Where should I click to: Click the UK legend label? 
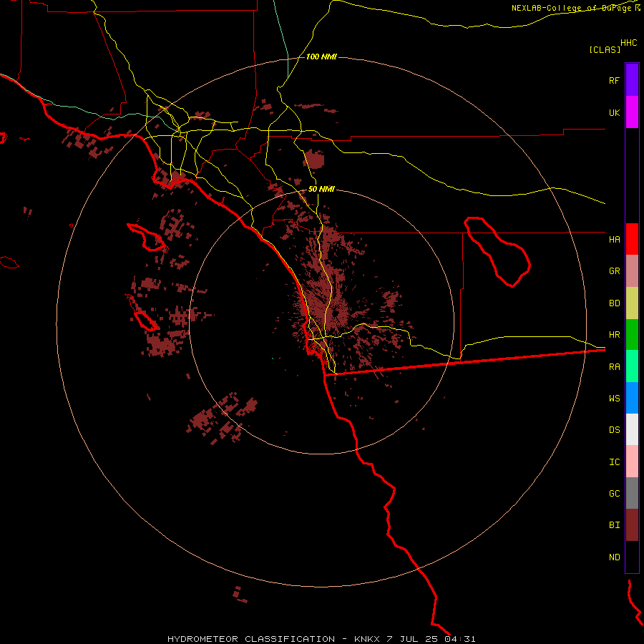tap(614, 112)
